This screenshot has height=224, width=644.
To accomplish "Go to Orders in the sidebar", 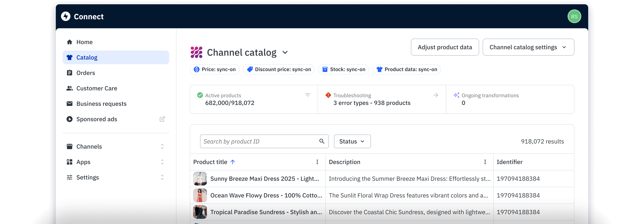I will tap(85, 73).
